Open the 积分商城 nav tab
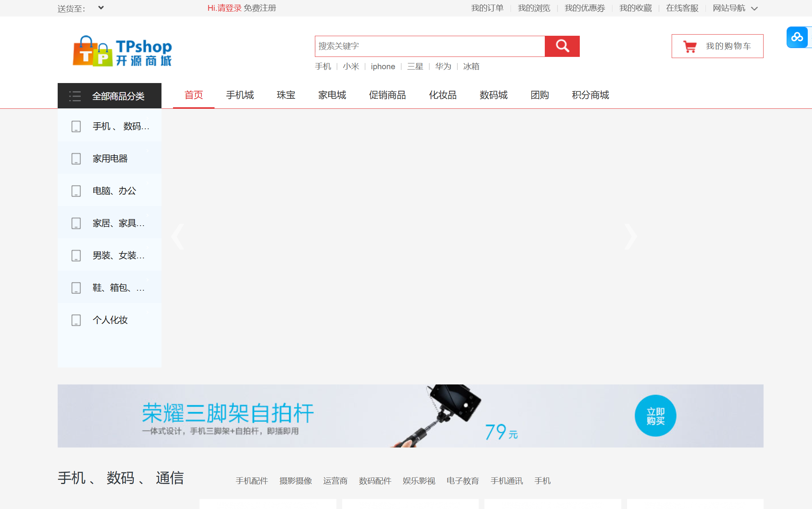 click(590, 95)
